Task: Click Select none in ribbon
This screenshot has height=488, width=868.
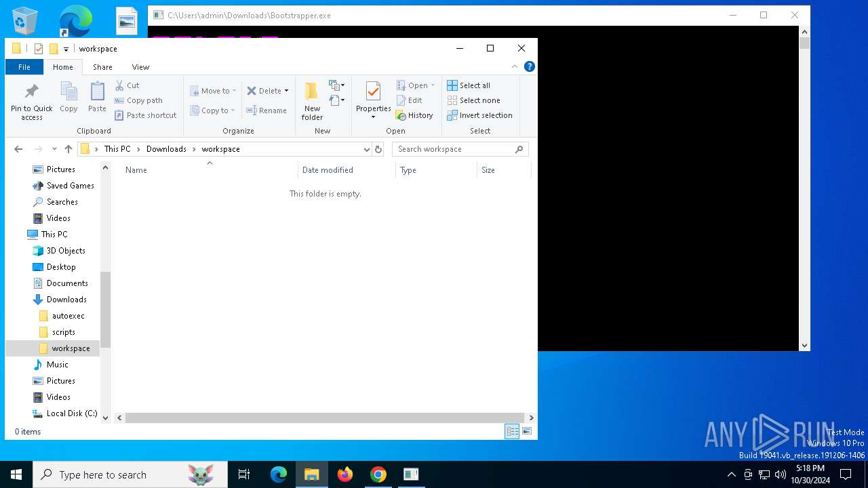Action: tap(473, 100)
